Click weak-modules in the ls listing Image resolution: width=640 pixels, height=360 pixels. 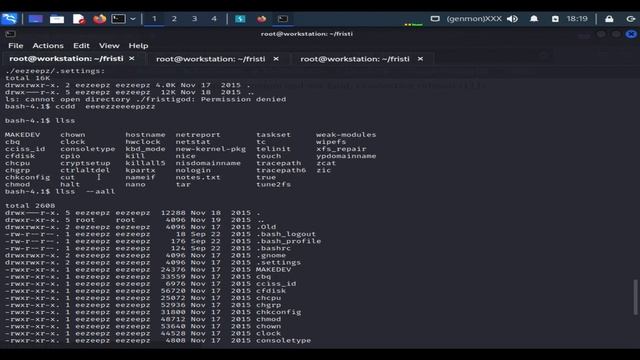click(x=346, y=134)
